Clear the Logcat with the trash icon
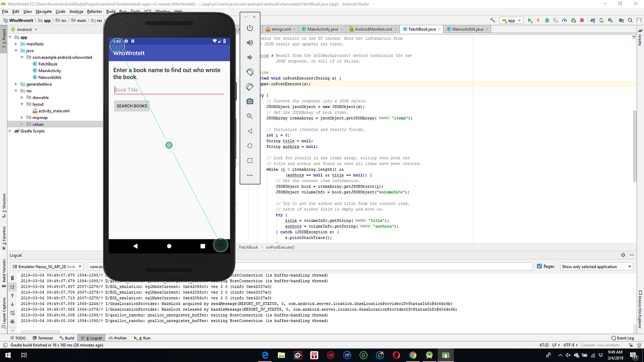 click(12, 277)
